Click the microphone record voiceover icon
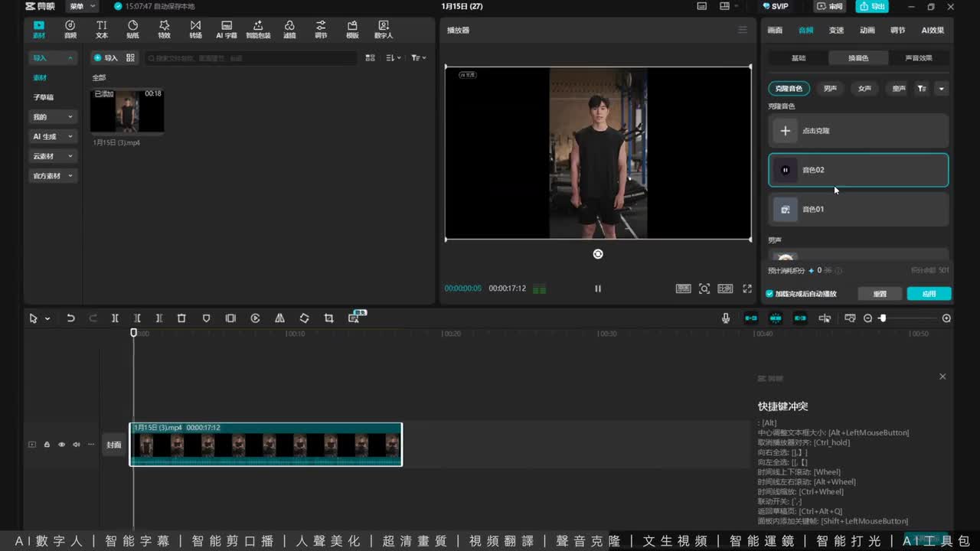The height and width of the screenshot is (551, 980). coord(726,318)
